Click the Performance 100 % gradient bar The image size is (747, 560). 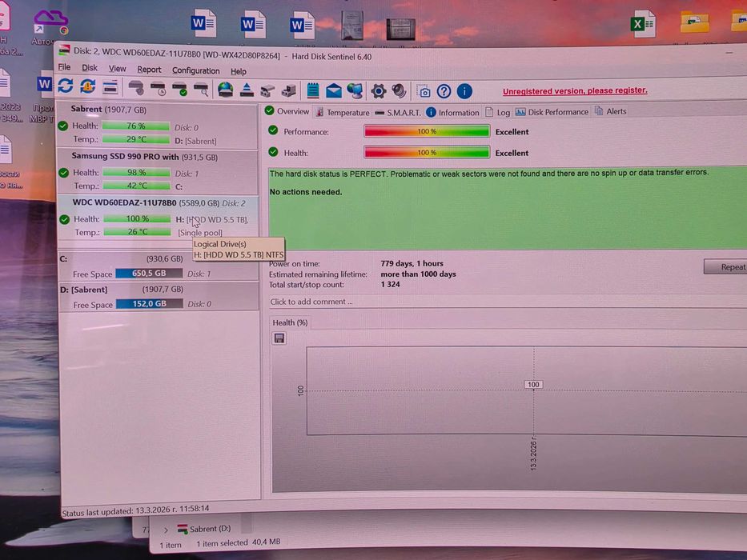point(427,131)
